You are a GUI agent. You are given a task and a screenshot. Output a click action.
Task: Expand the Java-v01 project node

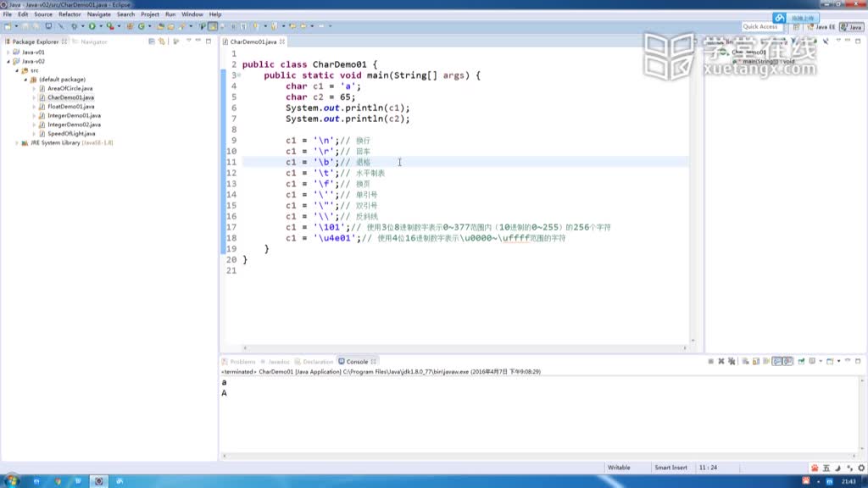coord(8,52)
